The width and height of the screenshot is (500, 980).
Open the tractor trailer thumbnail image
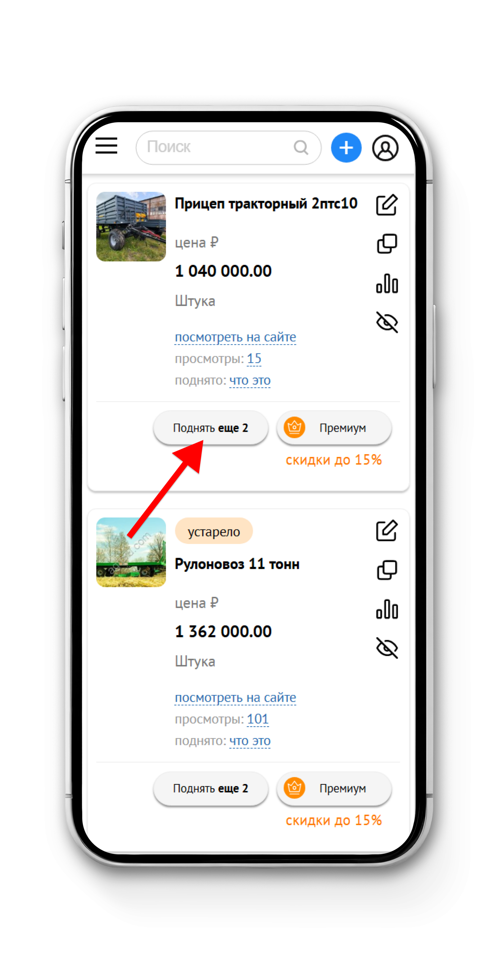click(131, 226)
